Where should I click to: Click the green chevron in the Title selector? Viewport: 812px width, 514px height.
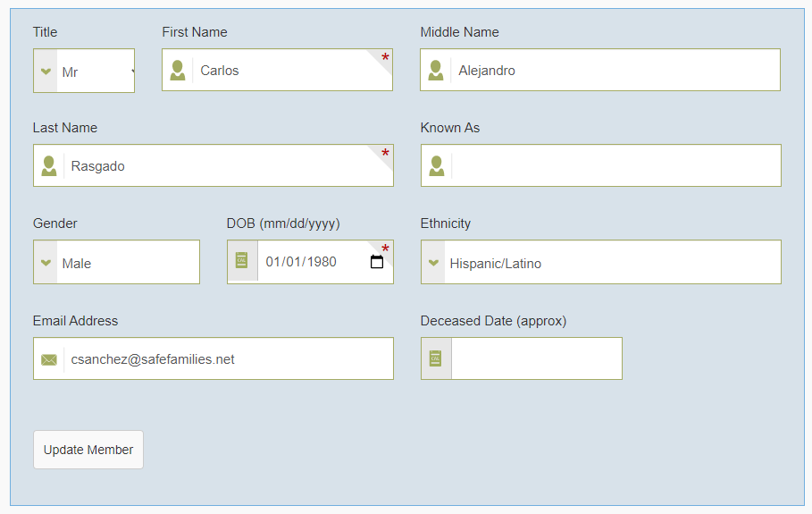46,72
